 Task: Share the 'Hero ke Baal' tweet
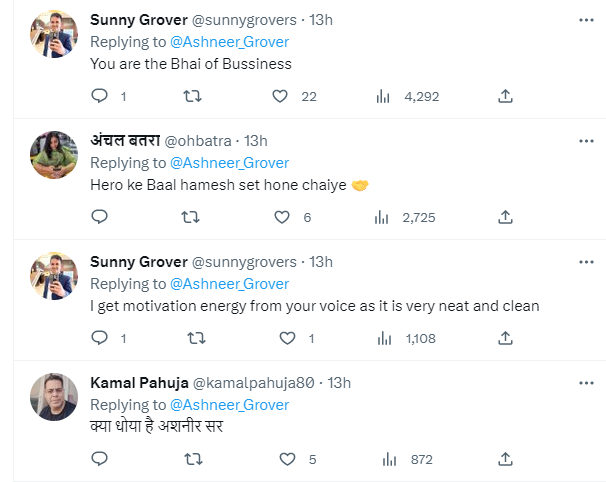[506, 217]
